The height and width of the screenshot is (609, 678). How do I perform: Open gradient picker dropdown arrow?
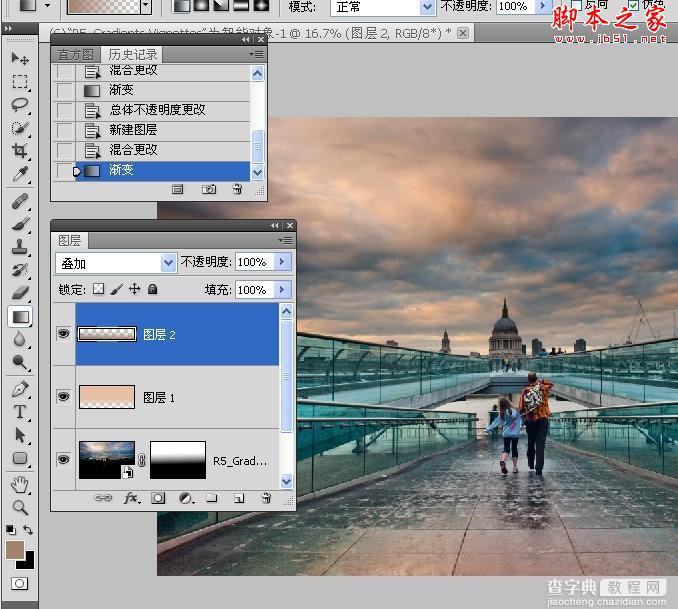coord(146,6)
